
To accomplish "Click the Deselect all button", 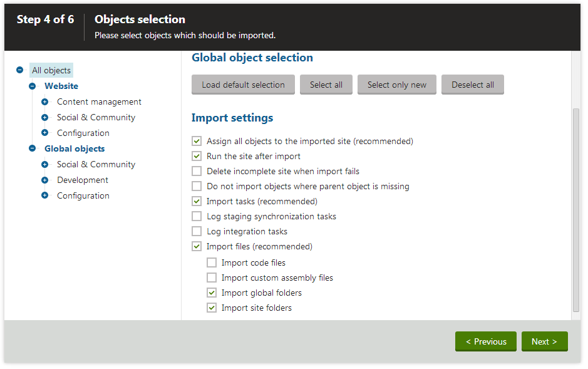I will pyautogui.click(x=473, y=85).
